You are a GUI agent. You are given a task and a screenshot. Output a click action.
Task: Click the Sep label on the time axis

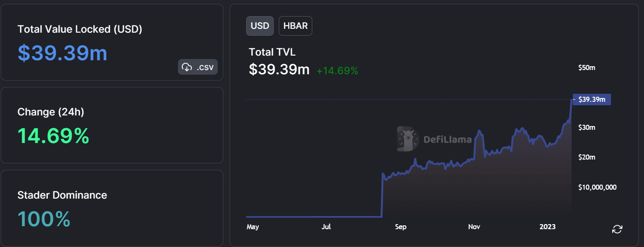pos(400,227)
